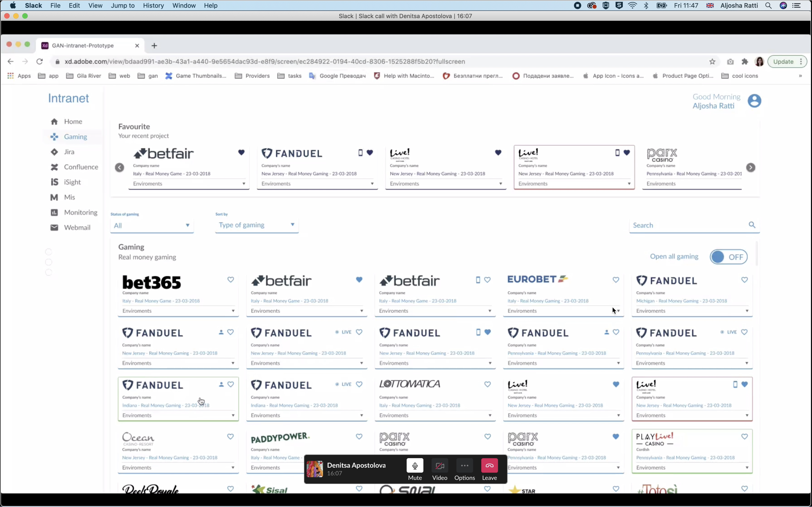Go to Monitoring in sidebar
This screenshot has width=812, height=507.
(80, 212)
